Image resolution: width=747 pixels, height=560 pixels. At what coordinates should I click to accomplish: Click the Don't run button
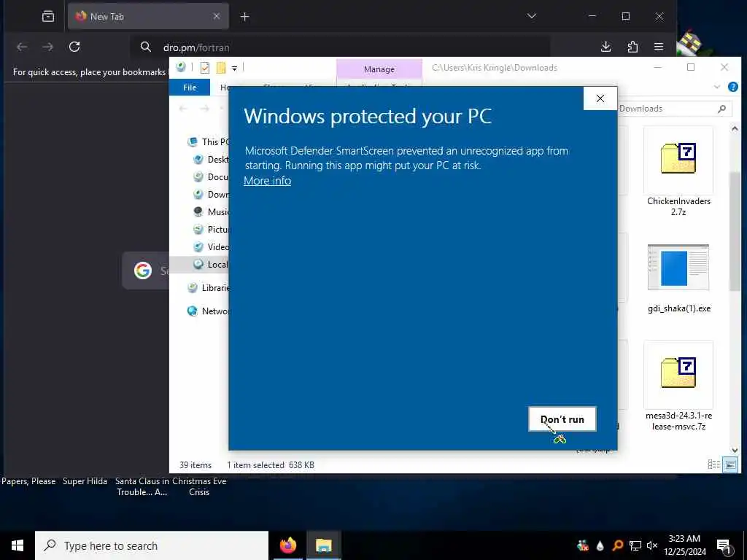[x=562, y=419]
